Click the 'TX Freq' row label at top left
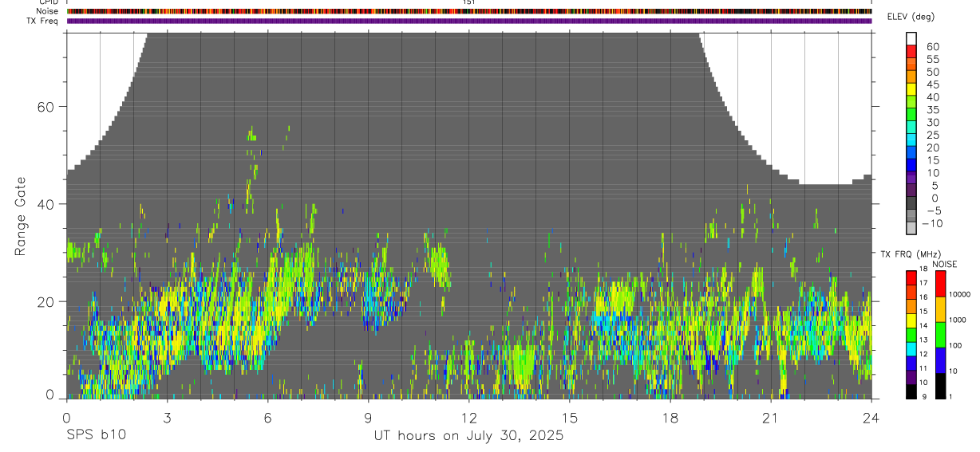This screenshot has height=452, width=980. 44,21
